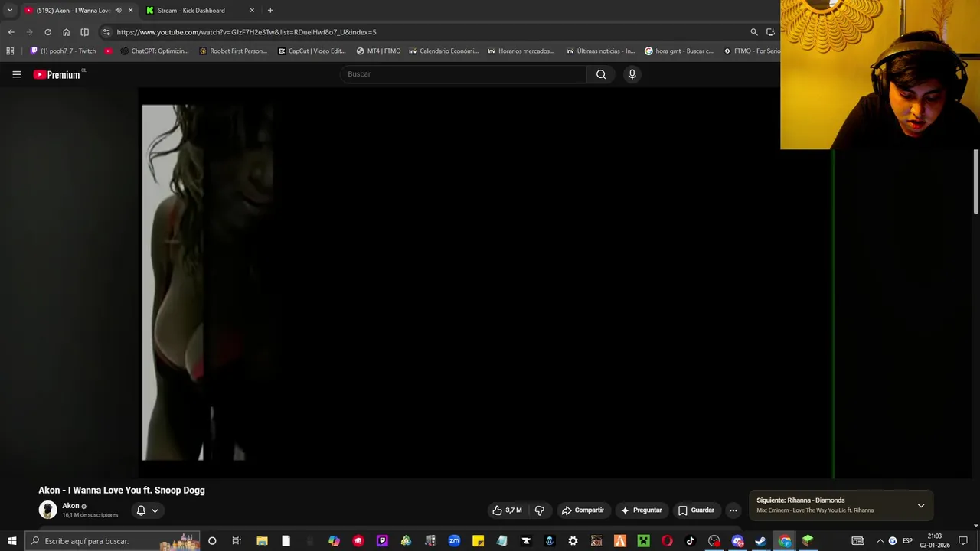This screenshot has height=551, width=980.
Task: Open the Windows notification center
Action: pos(963,541)
